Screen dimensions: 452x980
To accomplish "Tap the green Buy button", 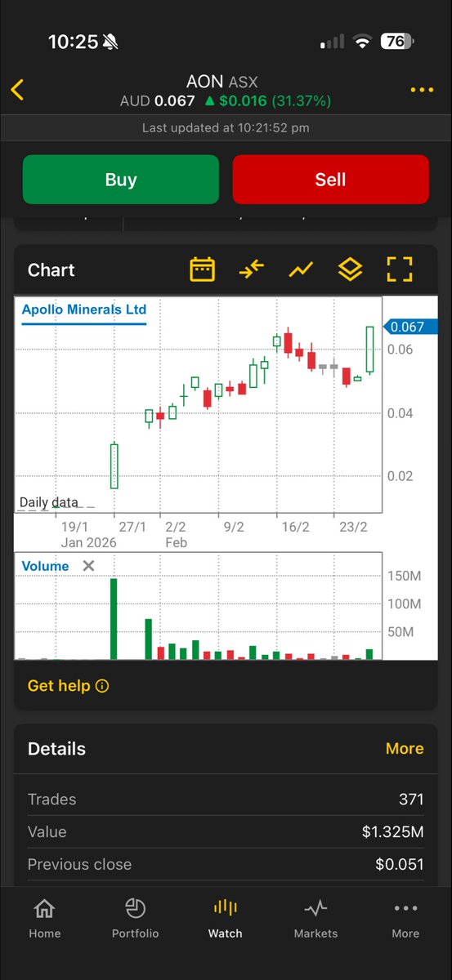I will tap(121, 180).
